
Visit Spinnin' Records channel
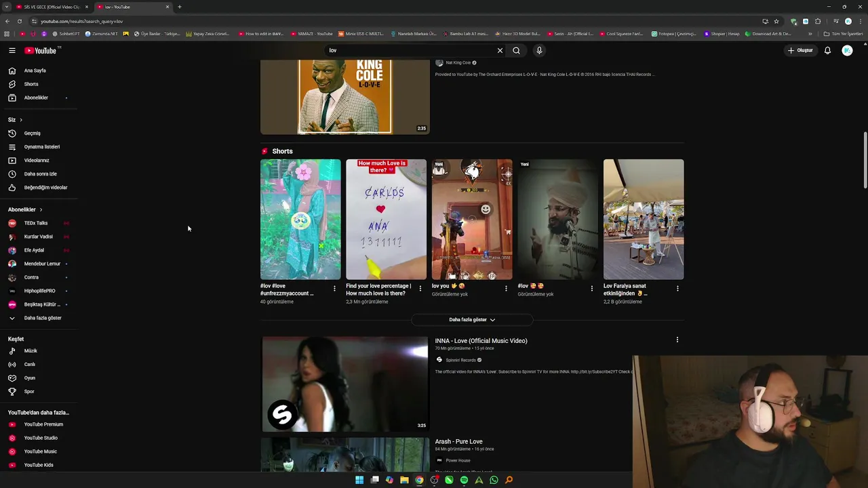[x=461, y=360]
